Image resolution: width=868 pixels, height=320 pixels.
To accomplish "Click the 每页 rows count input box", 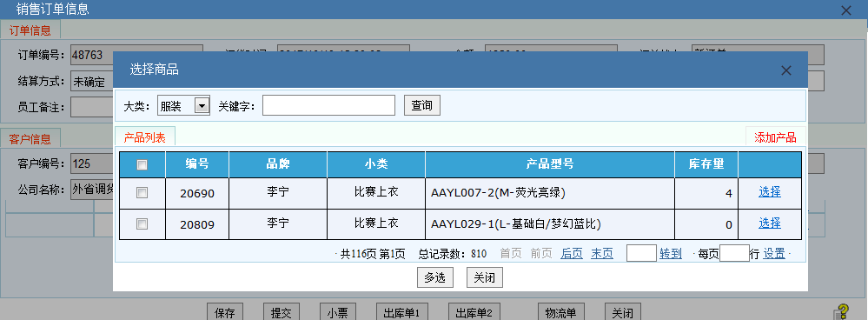I will coord(734,253).
